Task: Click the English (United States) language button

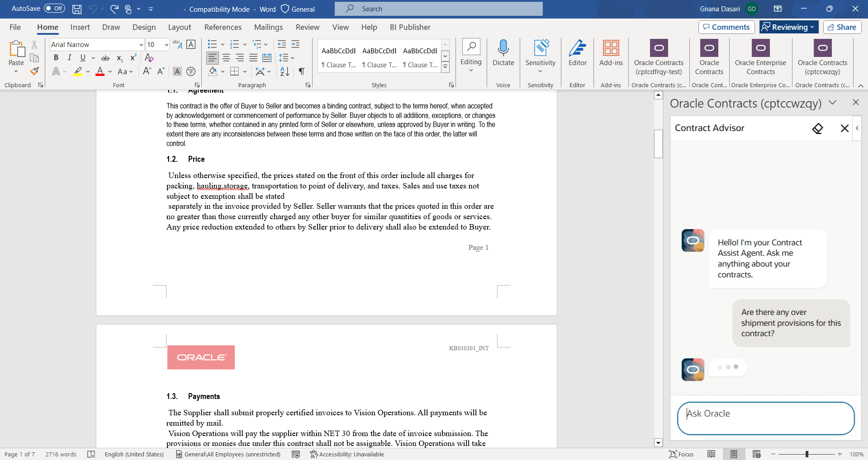Action: click(x=134, y=454)
